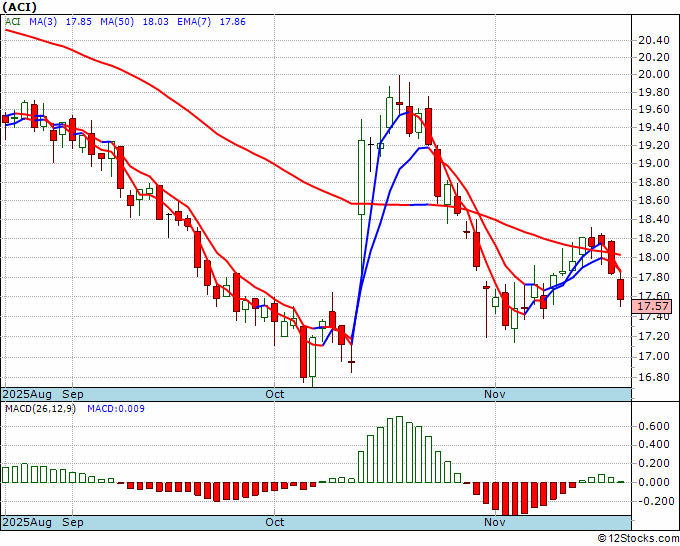Click Oct on price chart time axis
This screenshot has width=680, height=546.
coord(275,394)
